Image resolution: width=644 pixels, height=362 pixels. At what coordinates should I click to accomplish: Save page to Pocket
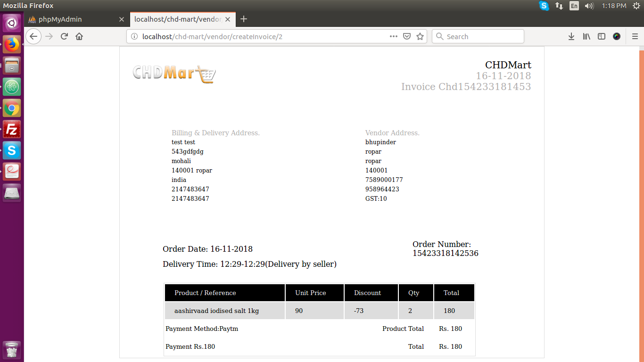click(407, 36)
